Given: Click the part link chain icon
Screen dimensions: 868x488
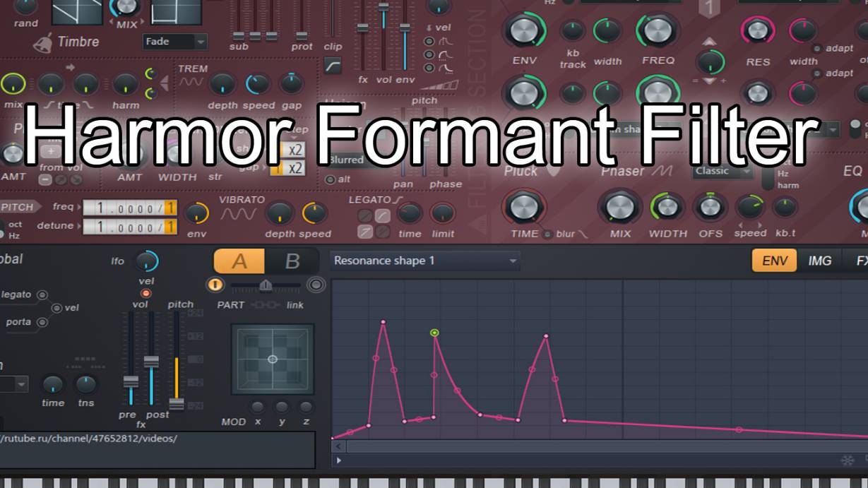Looking at the screenshot, I should point(266,305).
